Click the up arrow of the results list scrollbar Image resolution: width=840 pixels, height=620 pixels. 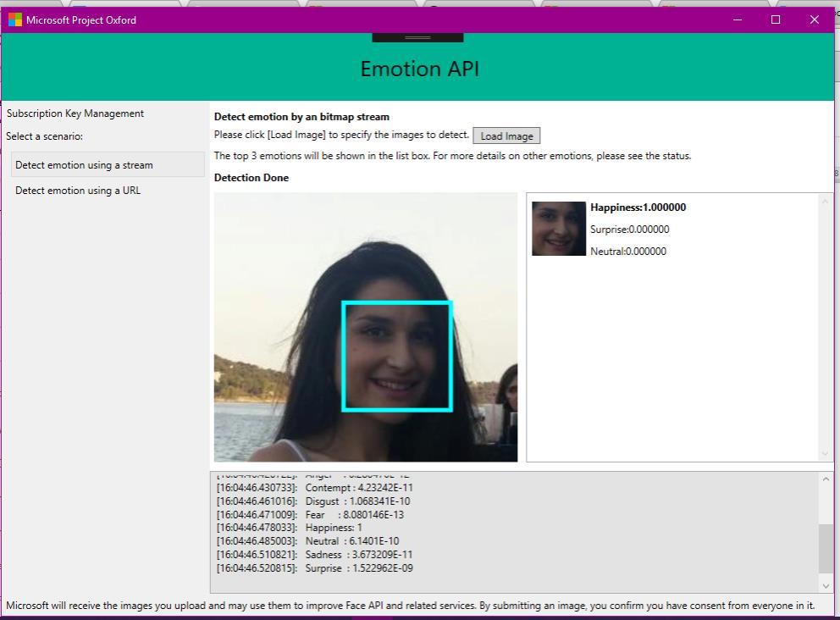[x=825, y=202]
